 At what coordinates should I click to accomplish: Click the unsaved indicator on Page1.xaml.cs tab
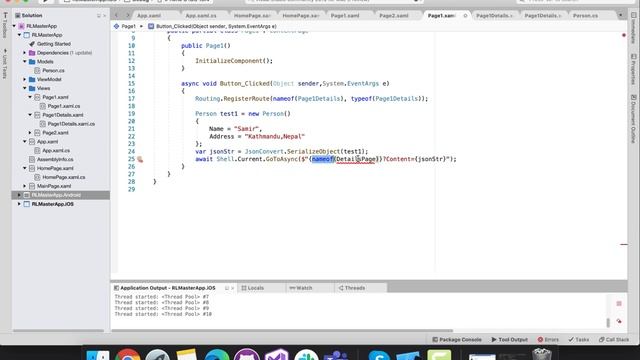pyautogui.click(x=465, y=16)
